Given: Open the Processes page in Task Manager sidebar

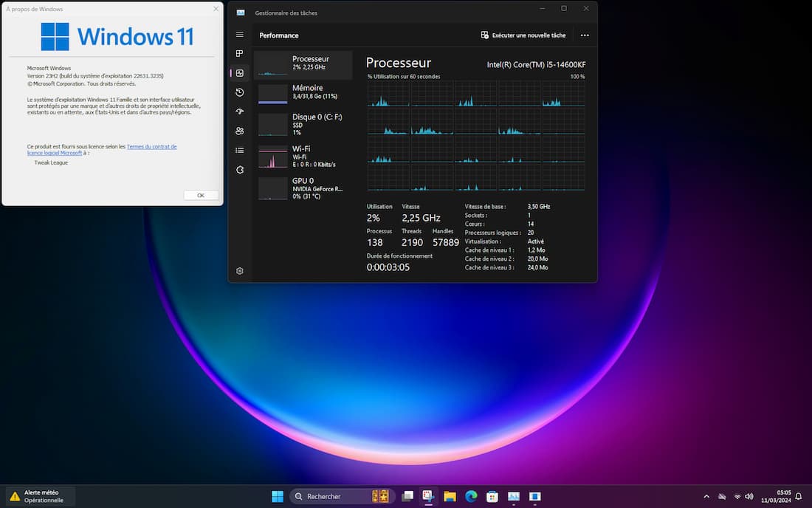Looking at the screenshot, I should (239, 54).
